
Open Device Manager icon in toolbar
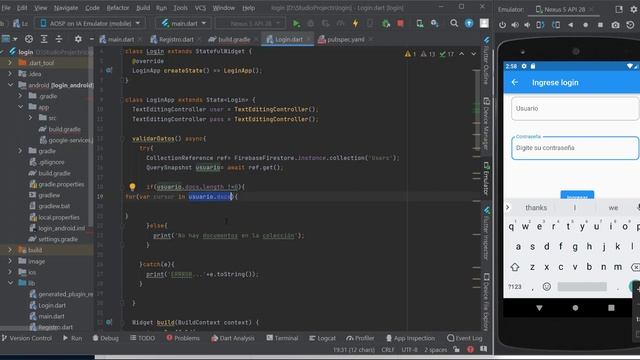point(420,24)
